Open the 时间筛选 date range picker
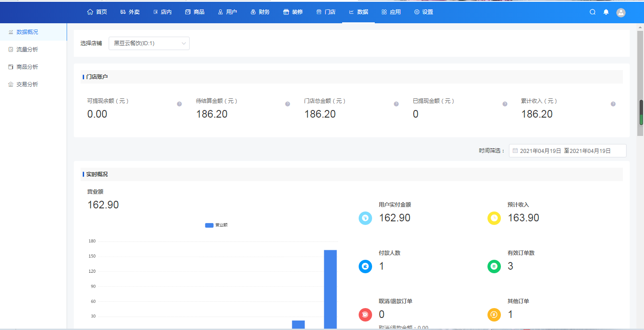Screen dimensions: 644x330 tap(568, 151)
